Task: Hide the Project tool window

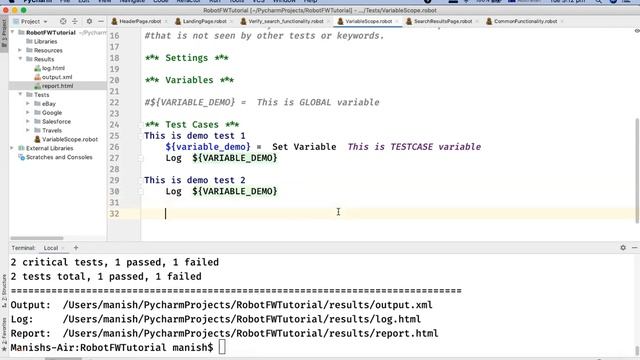Action: 101,21
